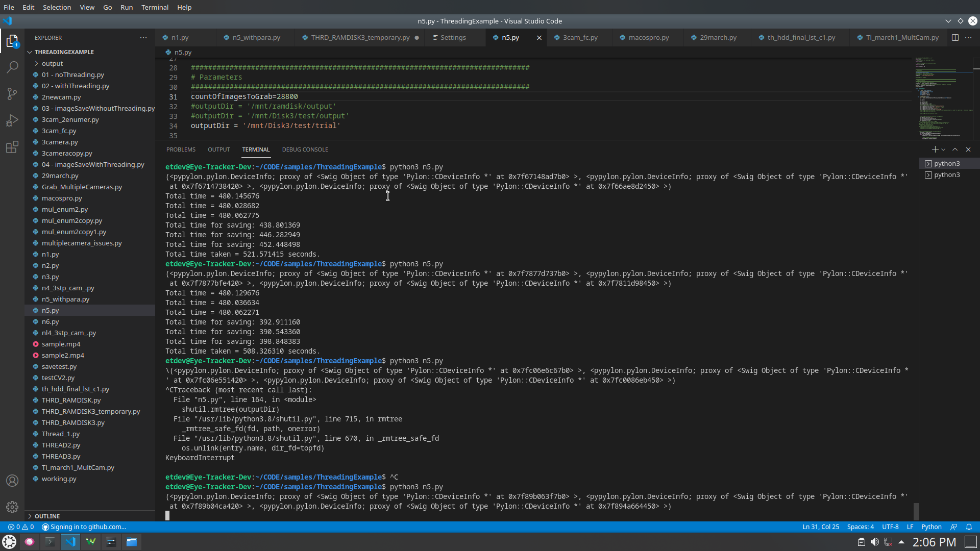Switch to the DEBUG CONSOLE tab
980x551 pixels.
pos(305,149)
